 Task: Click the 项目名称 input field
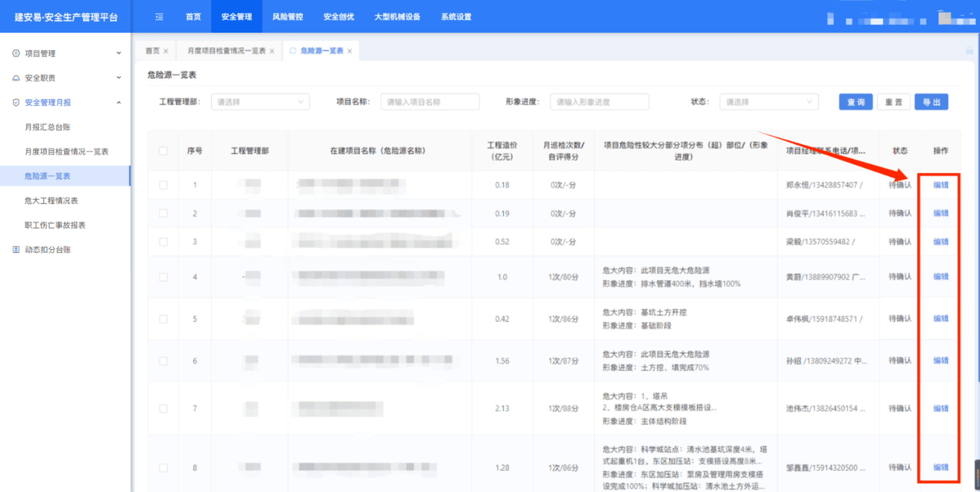[x=430, y=102]
